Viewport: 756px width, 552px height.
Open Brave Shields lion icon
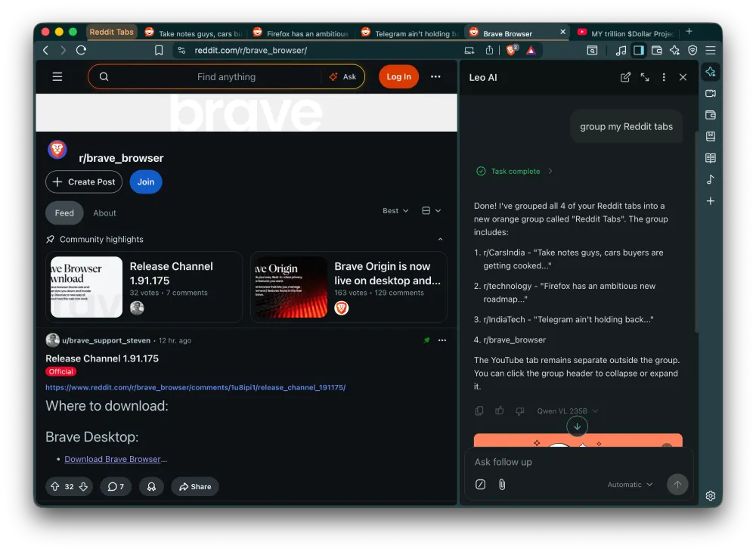point(512,50)
